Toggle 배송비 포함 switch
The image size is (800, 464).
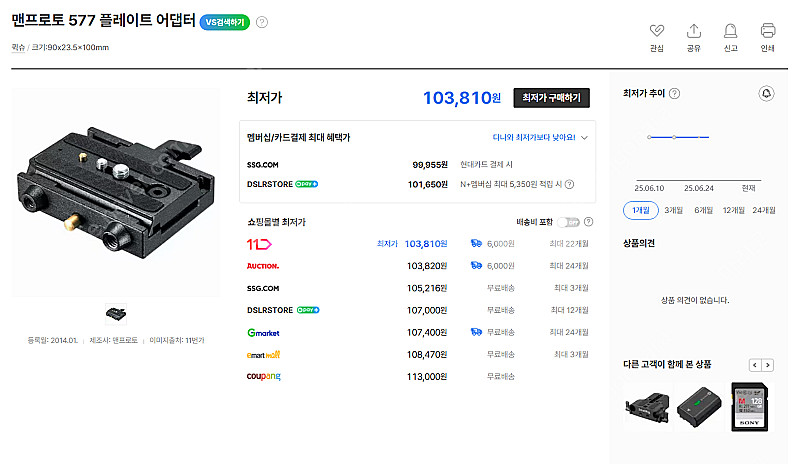[x=568, y=222]
